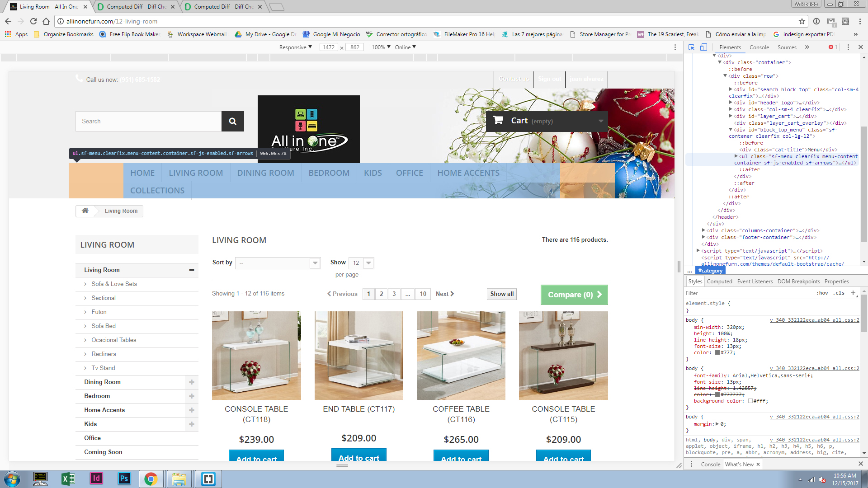
Task: Click the home breadcrumb icon
Action: (85, 211)
